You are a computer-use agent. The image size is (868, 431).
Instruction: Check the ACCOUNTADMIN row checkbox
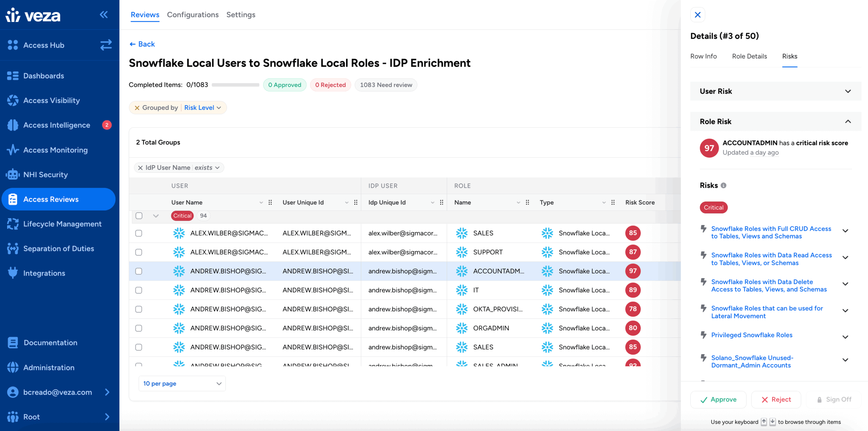point(139,271)
